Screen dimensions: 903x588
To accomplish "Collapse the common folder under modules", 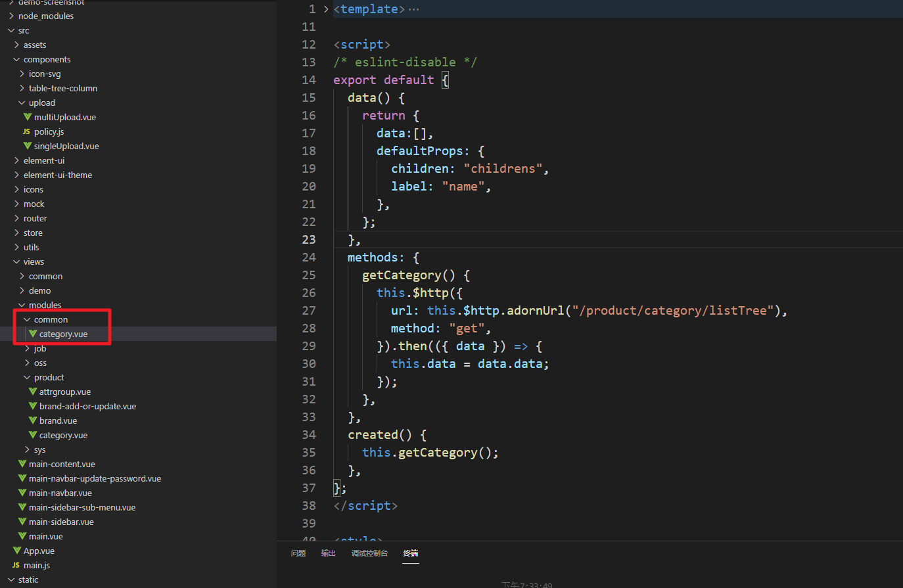I will click(27, 319).
